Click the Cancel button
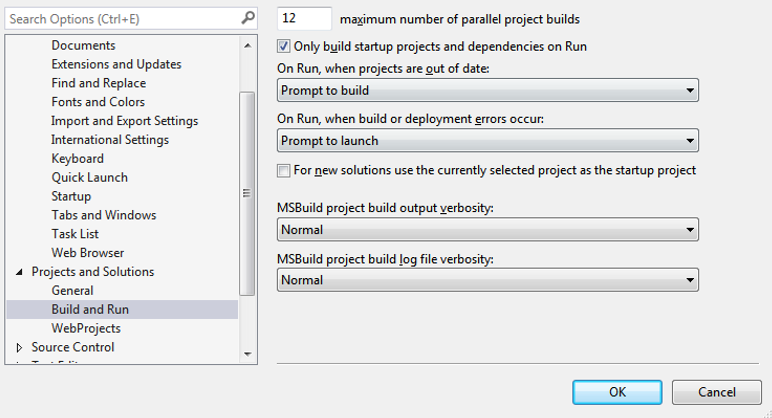772x418 pixels. click(717, 392)
